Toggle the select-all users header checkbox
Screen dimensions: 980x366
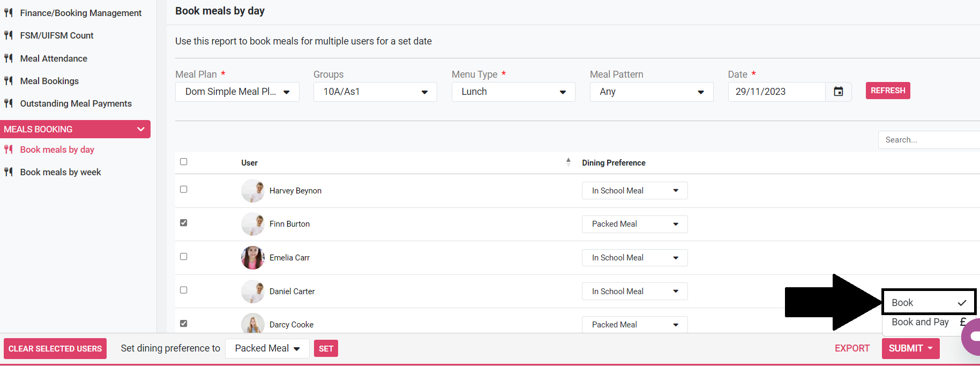(184, 162)
